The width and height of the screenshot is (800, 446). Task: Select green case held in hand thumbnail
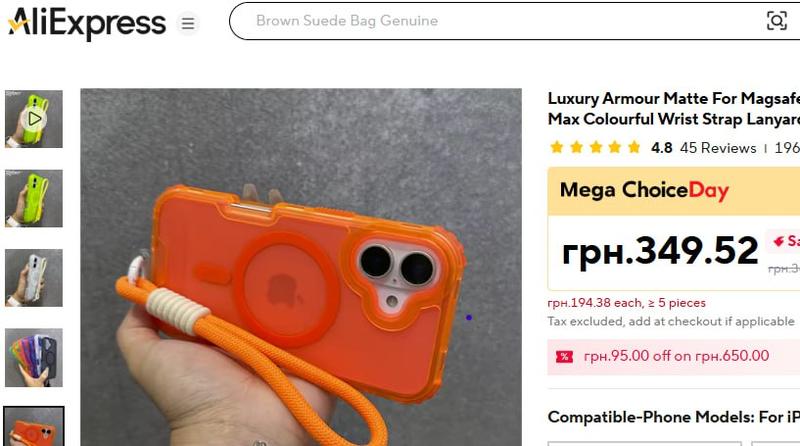click(x=34, y=199)
